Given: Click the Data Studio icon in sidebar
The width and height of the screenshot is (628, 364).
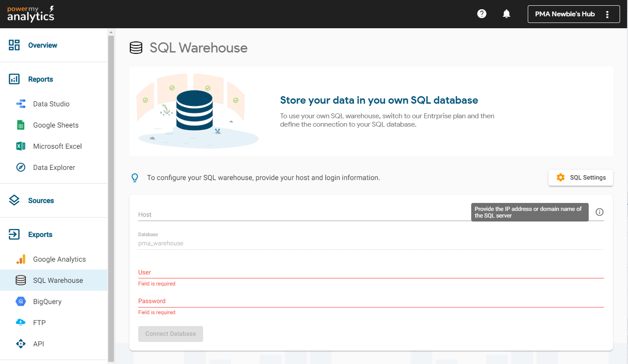Looking at the screenshot, I should pos(21,104).
